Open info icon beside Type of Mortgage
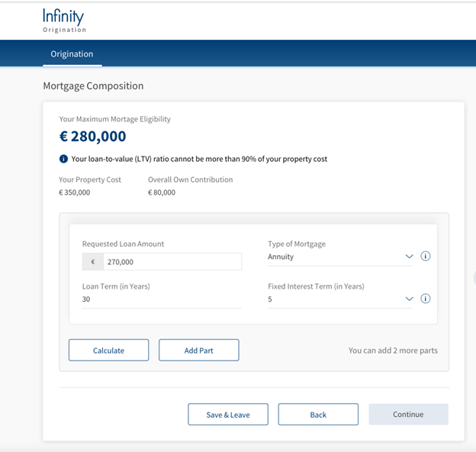Screen dimensions: 476x452 click(426, 256)
